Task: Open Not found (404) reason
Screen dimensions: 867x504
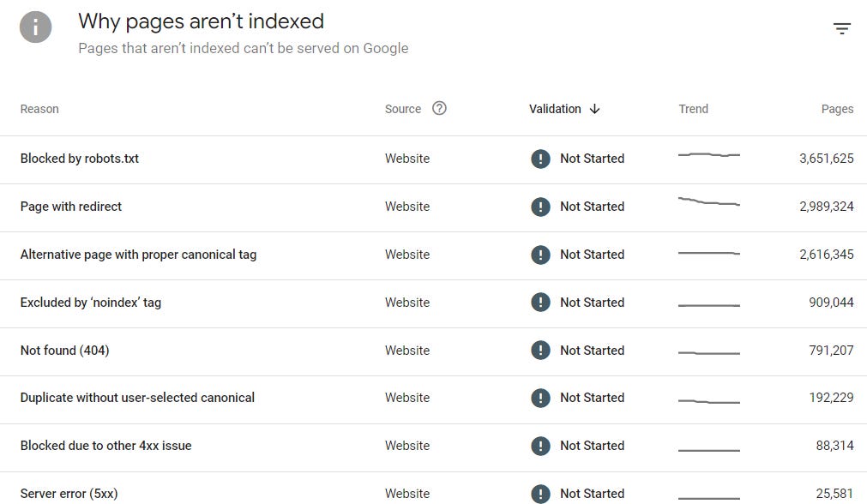Action: [64, 351]
